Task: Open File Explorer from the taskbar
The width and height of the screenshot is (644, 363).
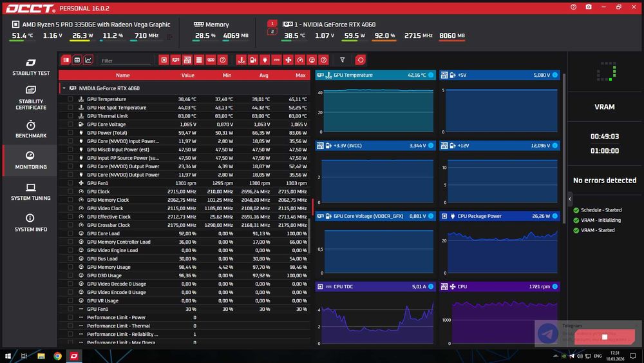Action: click(41, 356)
